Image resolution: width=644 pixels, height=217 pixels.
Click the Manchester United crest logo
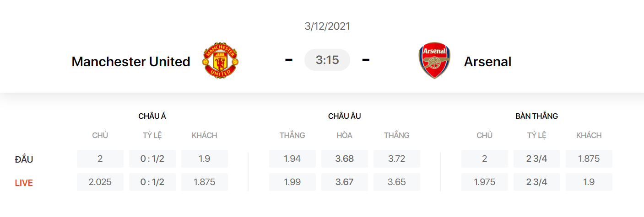pos(222,61)
